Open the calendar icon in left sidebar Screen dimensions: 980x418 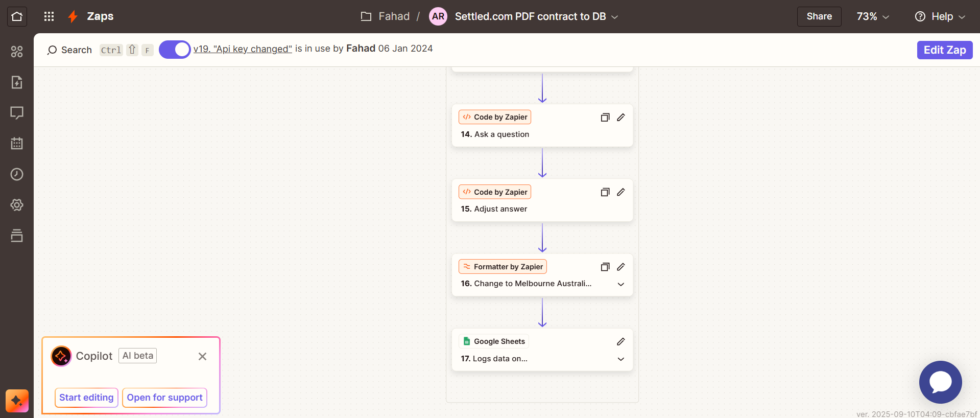point(17,144)
